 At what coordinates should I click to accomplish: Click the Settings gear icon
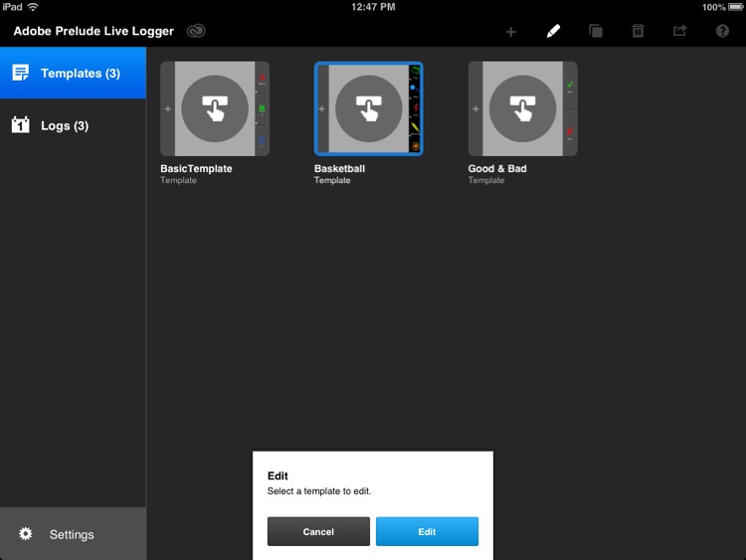click(x=26, y=534)
